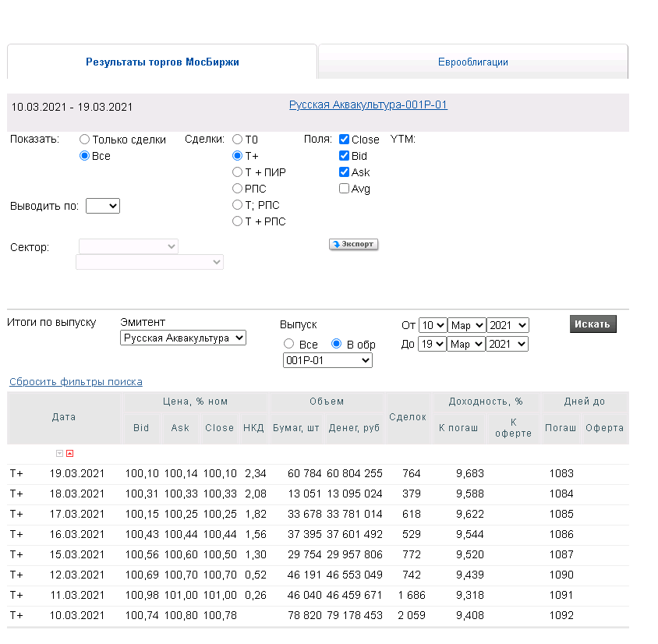Click the Bid column header

(x=141, y=428)
